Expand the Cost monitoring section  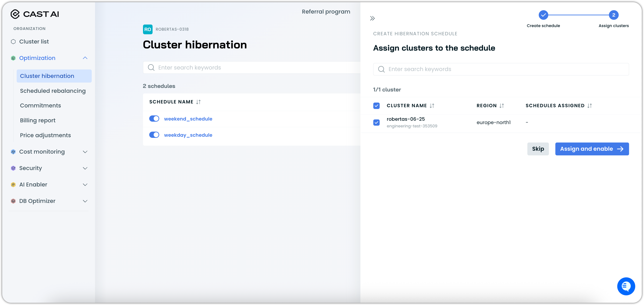coord(85,152)
